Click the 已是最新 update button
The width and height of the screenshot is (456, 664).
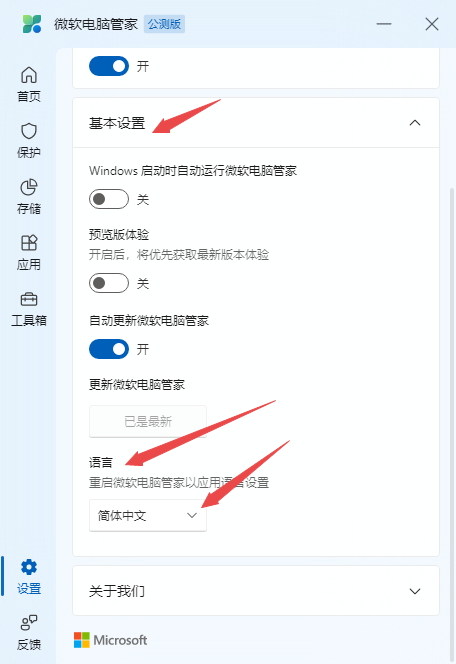[x=148, y=421]
